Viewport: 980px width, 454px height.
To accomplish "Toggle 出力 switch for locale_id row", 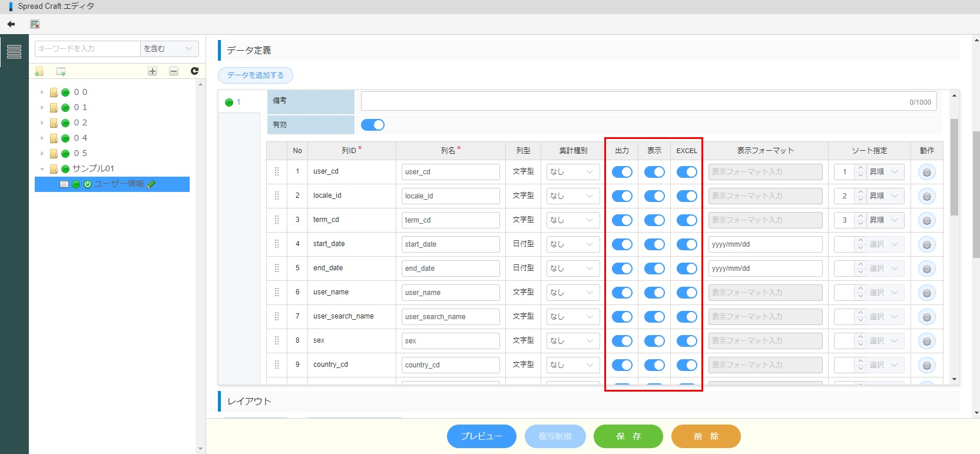I will [x=622, y=196].
